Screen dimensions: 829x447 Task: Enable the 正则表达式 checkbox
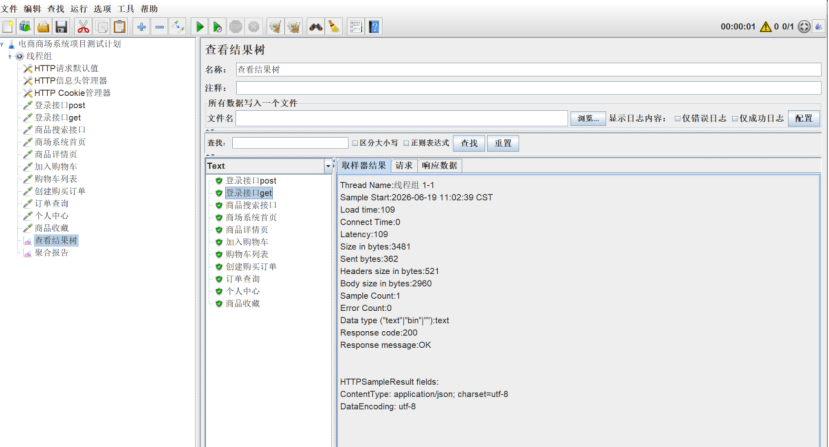(x=406, y=143)
